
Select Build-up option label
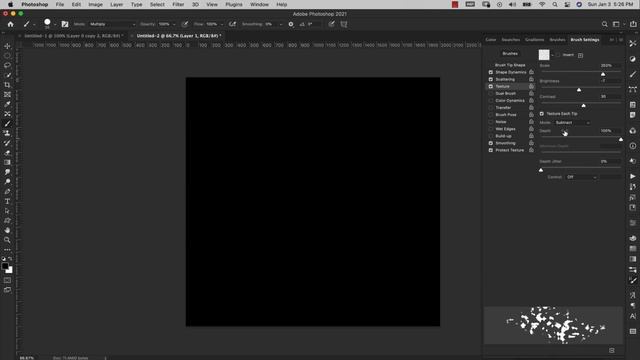pyautogui.click(x=503, y=136)
